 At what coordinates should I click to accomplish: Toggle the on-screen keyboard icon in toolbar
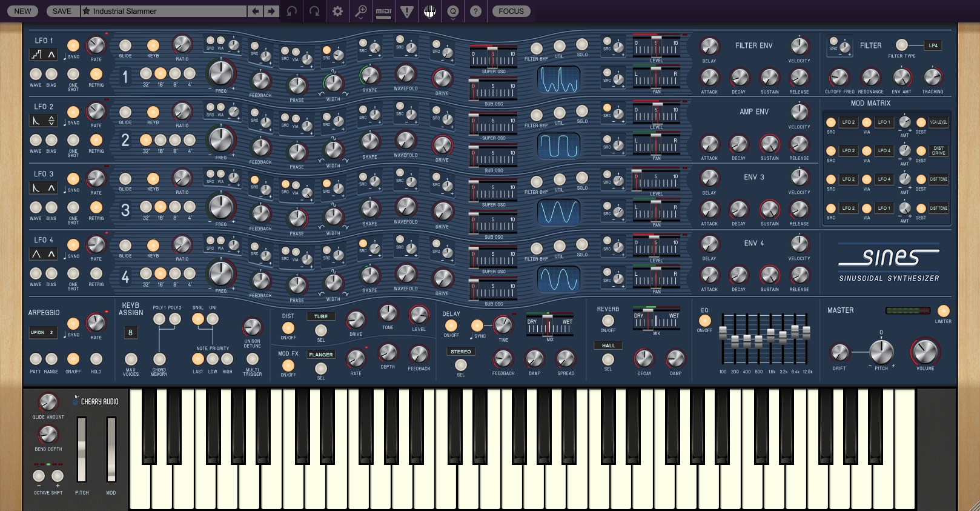click(429, 11)
